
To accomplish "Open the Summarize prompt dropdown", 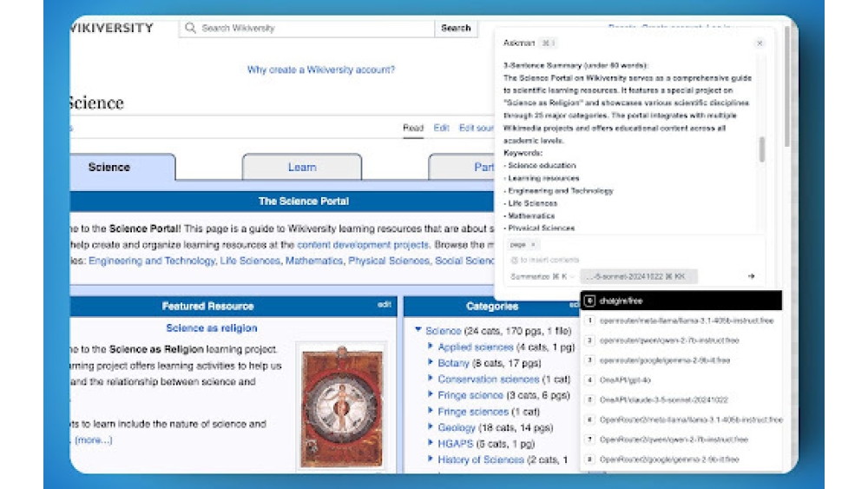I will [x=542, y=276].
